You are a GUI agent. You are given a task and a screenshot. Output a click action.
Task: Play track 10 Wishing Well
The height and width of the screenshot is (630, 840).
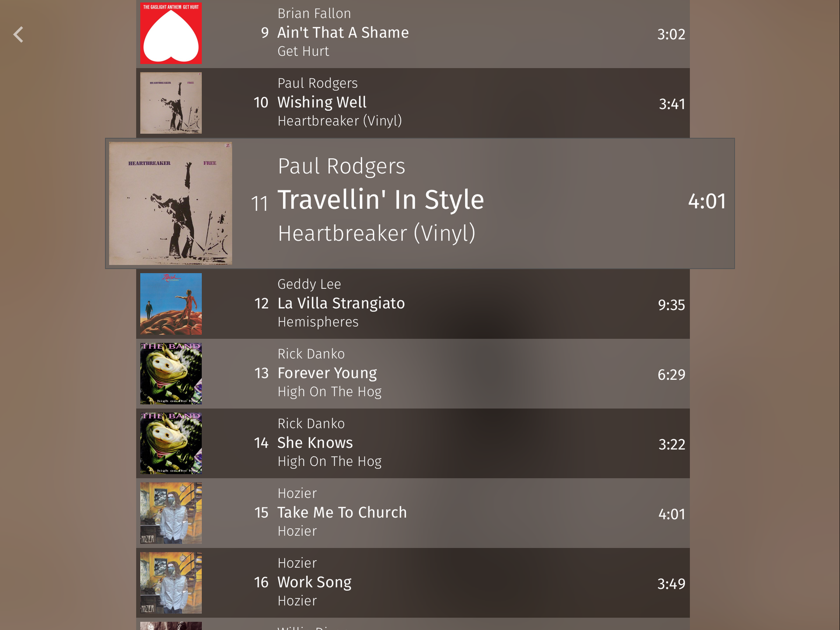413,103
